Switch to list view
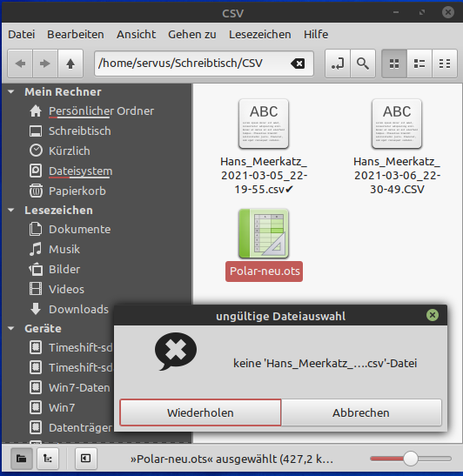 419,64
